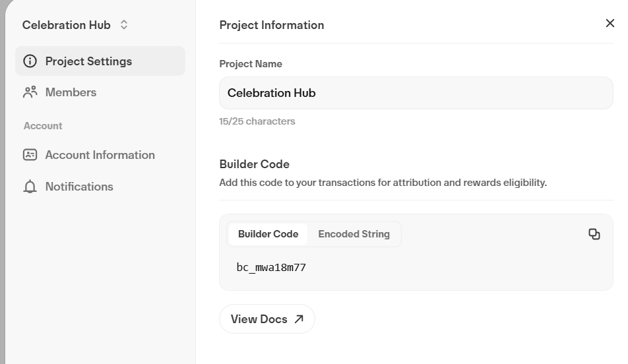Click the Project Name field label
The image size is (628, 364).
(251, 64)
